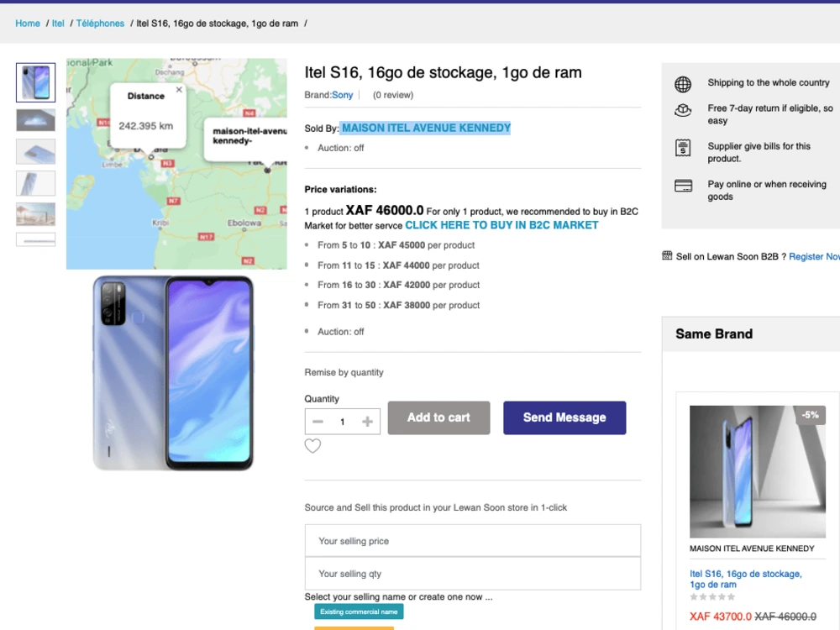Click the globe shipping icon
840x630 pixels.
click(x=682, y=84)
